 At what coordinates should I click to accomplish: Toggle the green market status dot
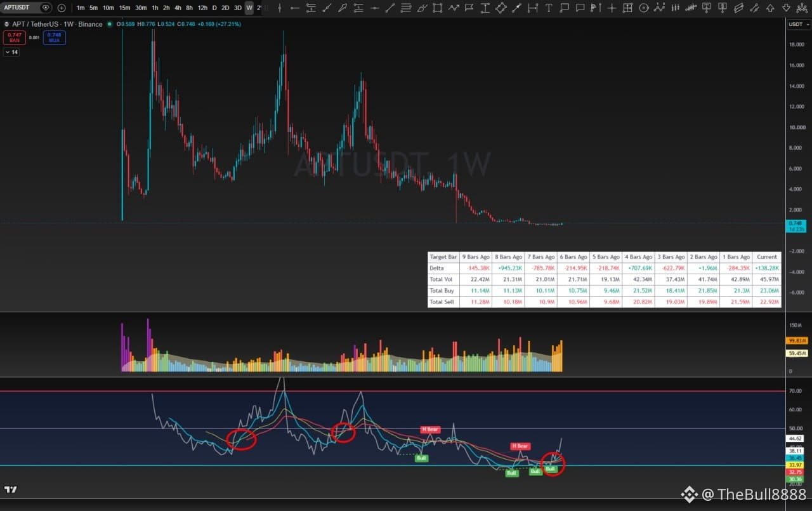110,24
